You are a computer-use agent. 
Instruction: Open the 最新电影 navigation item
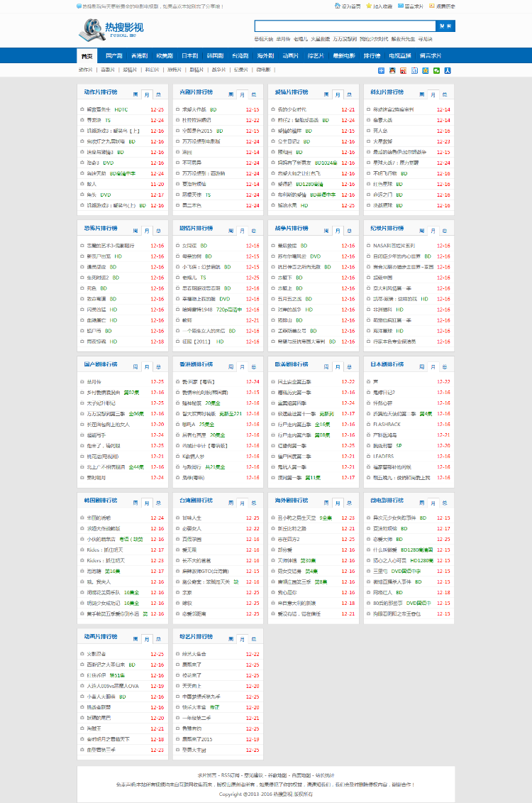[344, 56]
